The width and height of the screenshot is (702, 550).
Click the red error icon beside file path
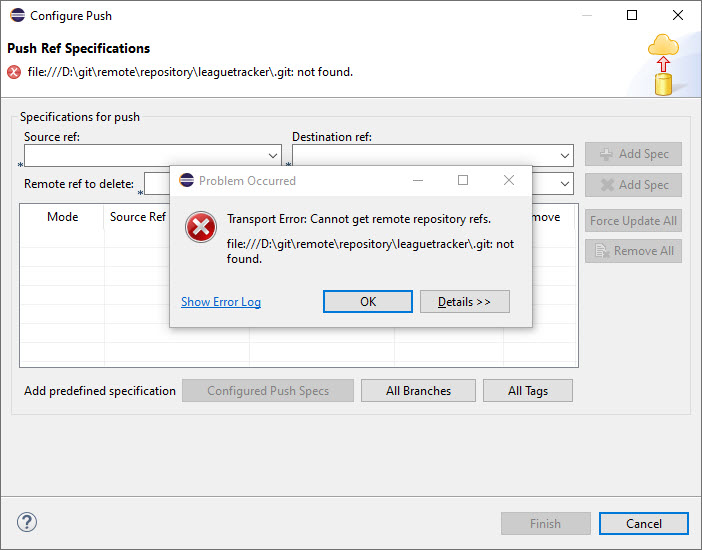pyautogui.click(x=14, y=72)
